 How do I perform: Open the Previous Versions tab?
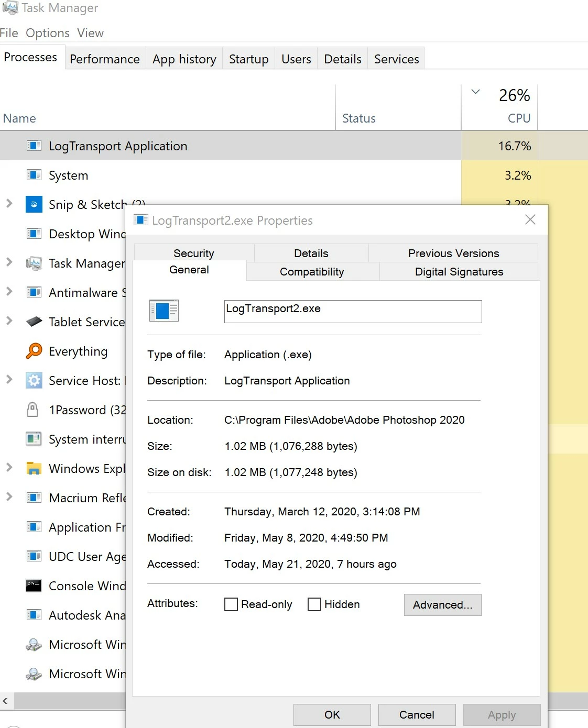point(454,253)
